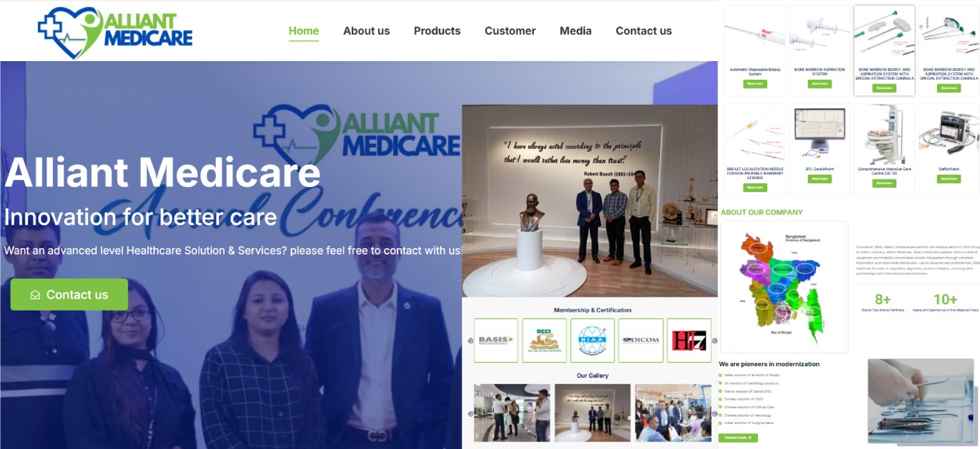This screenshot has height=449, width=980.
Task: Click the Alliant Medicare header logo
Action: (x=115, y=32)
